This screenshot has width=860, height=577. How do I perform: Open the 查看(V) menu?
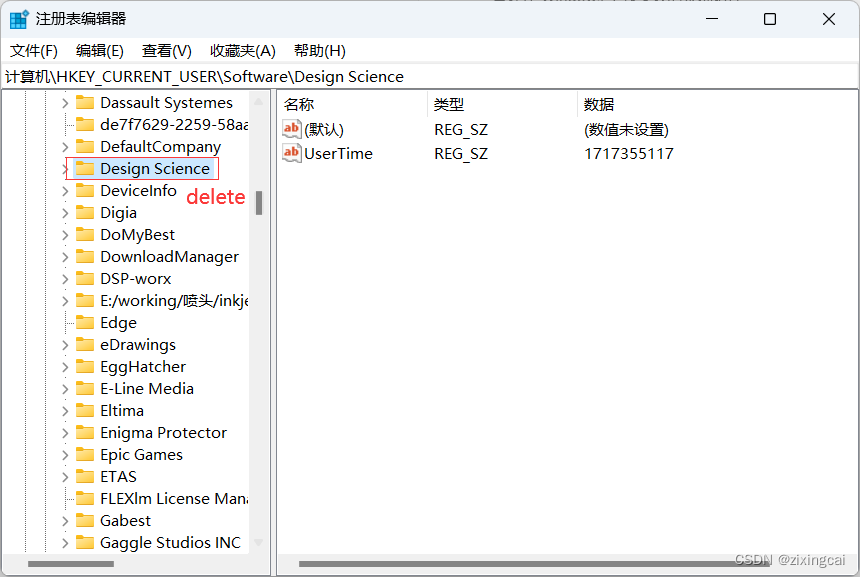click(167, 51)
